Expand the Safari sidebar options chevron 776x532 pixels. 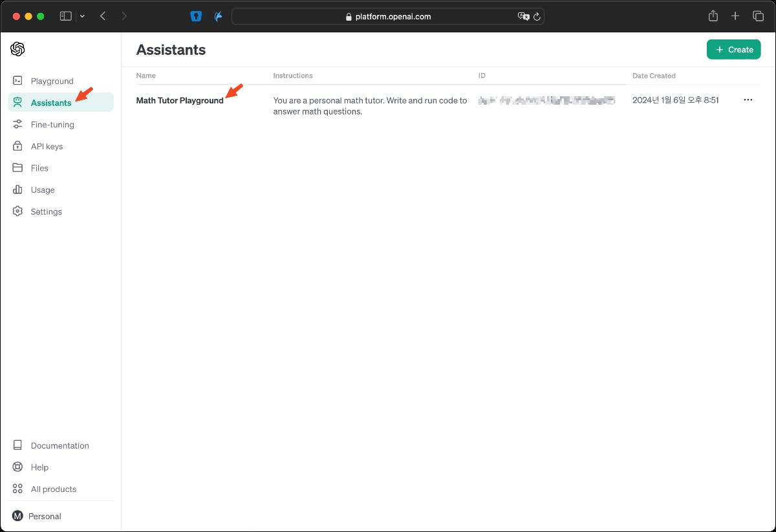coord(82,16)
